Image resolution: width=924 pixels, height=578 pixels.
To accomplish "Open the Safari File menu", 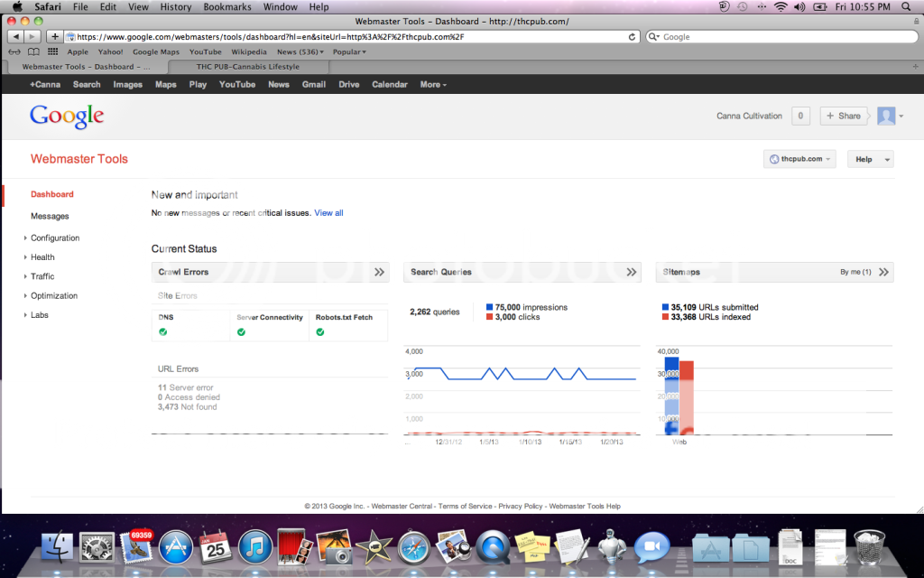I will [80, 7].
